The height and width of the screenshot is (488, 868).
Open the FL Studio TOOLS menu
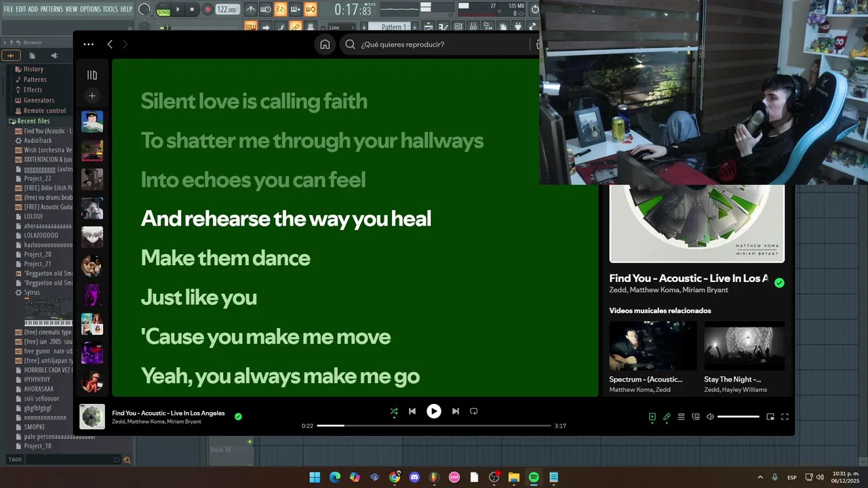(x=111, y=9)
